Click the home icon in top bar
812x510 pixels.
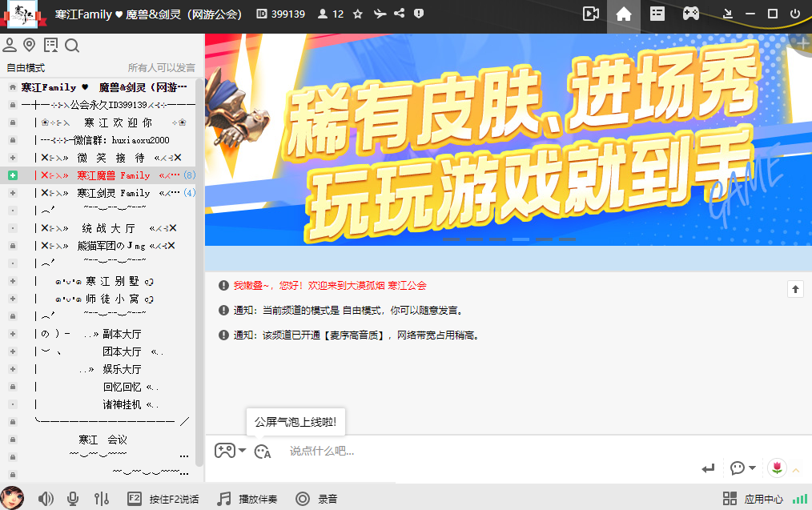point(624,14)
